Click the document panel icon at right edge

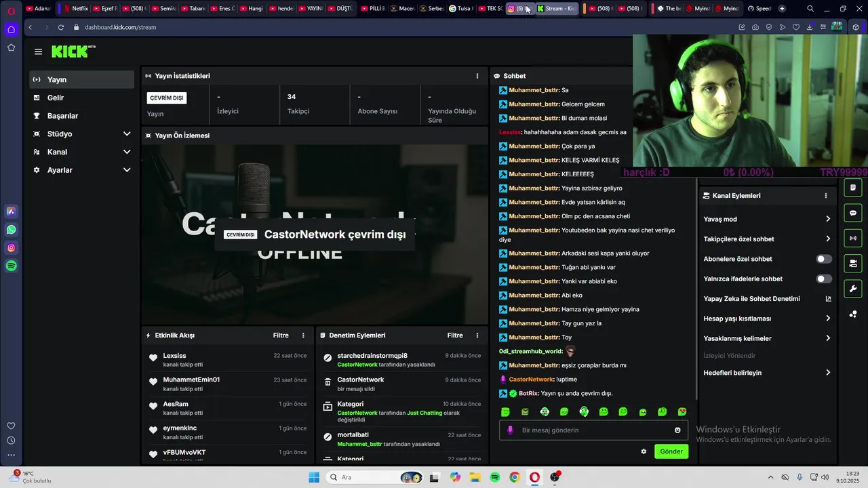[x=853, y=188]
